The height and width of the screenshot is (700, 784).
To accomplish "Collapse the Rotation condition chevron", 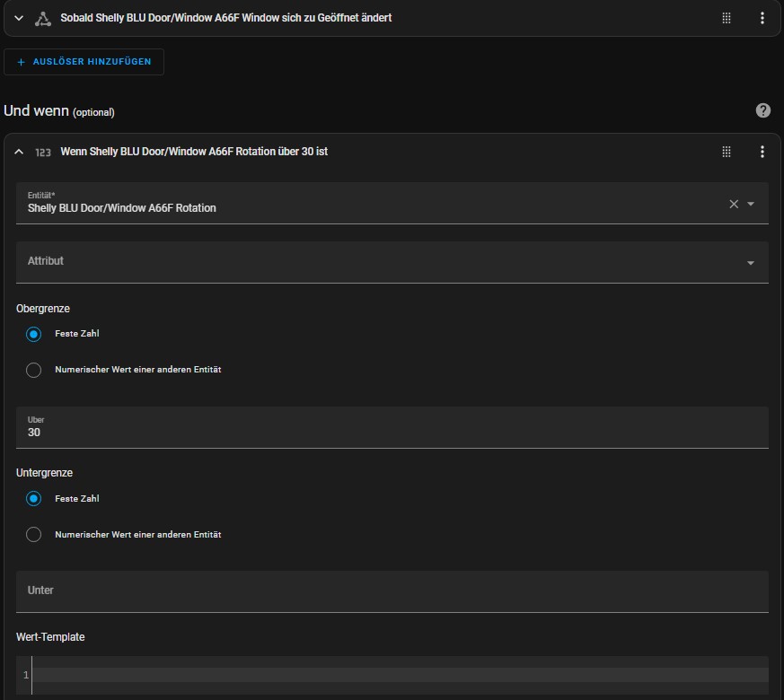I will coord(19,152).
